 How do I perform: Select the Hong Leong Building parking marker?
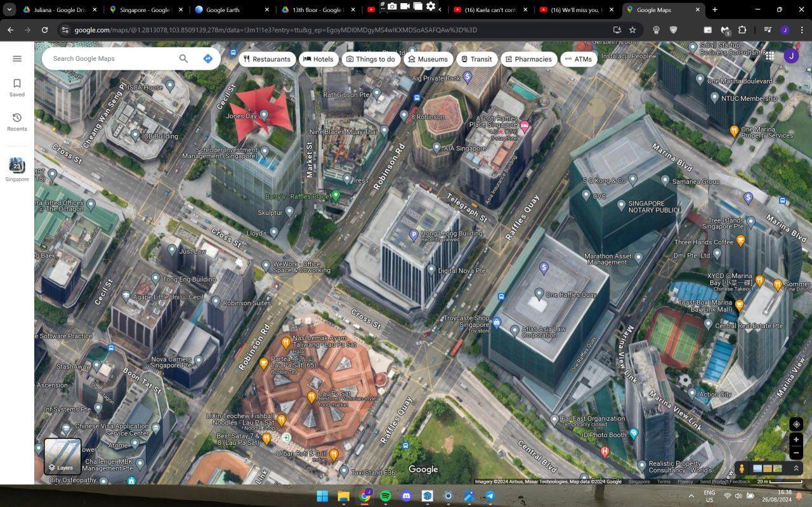(x=414, y=235)
